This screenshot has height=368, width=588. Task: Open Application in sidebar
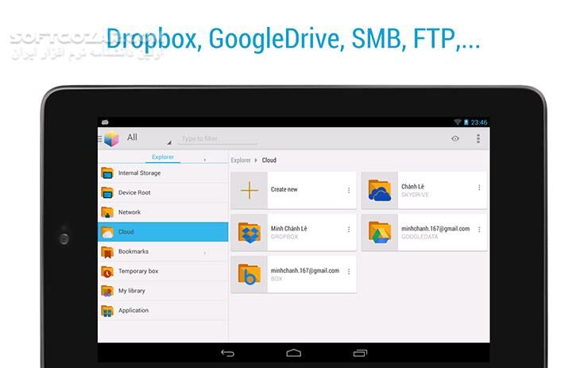pyautogui.click(x=163, y=310)
